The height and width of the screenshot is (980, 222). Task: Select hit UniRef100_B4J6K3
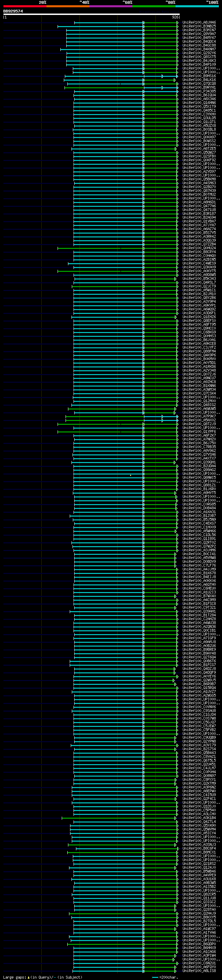pos(199,60)
